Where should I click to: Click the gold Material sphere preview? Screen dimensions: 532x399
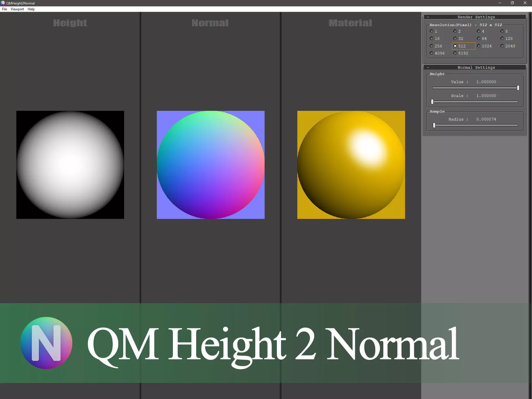(x=351, y=165)
